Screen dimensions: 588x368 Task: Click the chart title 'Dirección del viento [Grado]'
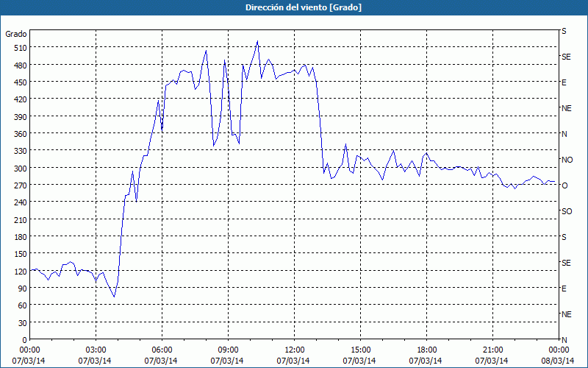click(x=304, y=7)
